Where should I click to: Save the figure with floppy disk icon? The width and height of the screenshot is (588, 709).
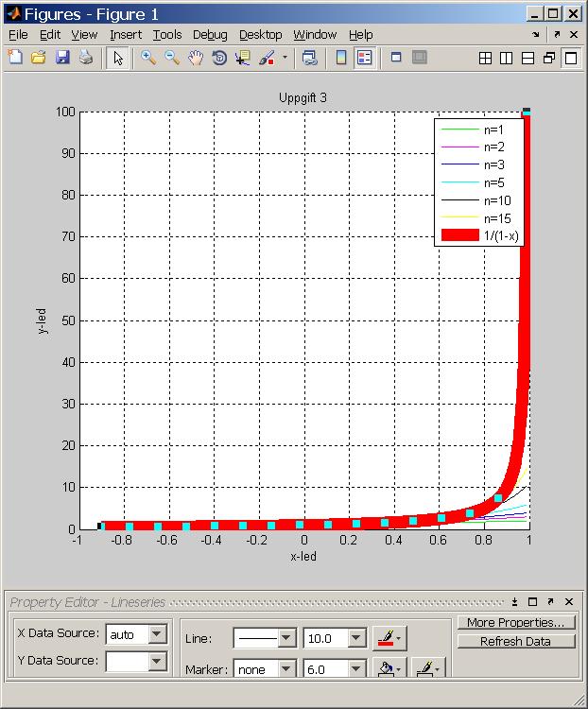pos(62,58)
